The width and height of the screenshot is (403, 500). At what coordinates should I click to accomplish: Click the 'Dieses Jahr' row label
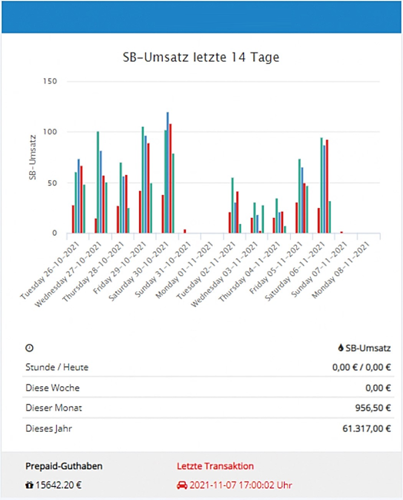pos(49,428)
